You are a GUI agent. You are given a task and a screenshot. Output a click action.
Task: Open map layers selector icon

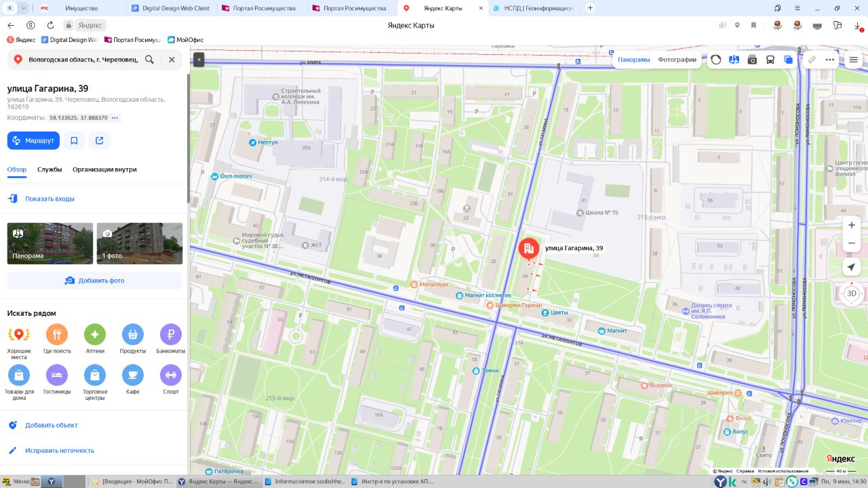click(788, 60)
